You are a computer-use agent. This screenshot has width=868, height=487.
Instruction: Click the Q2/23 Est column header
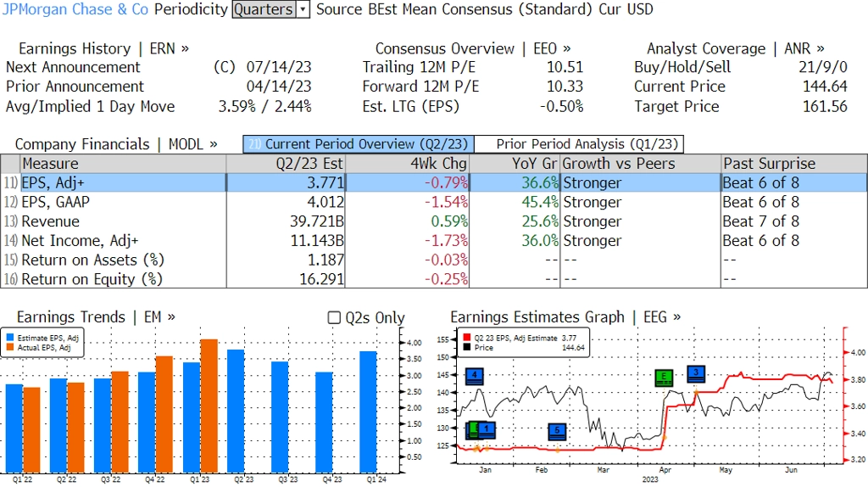286,164
